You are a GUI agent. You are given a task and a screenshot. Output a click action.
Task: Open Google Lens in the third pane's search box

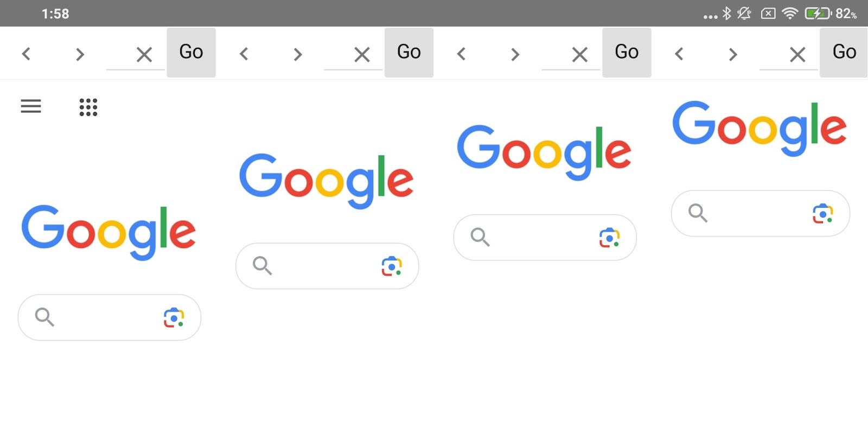(x=609, y=238)
